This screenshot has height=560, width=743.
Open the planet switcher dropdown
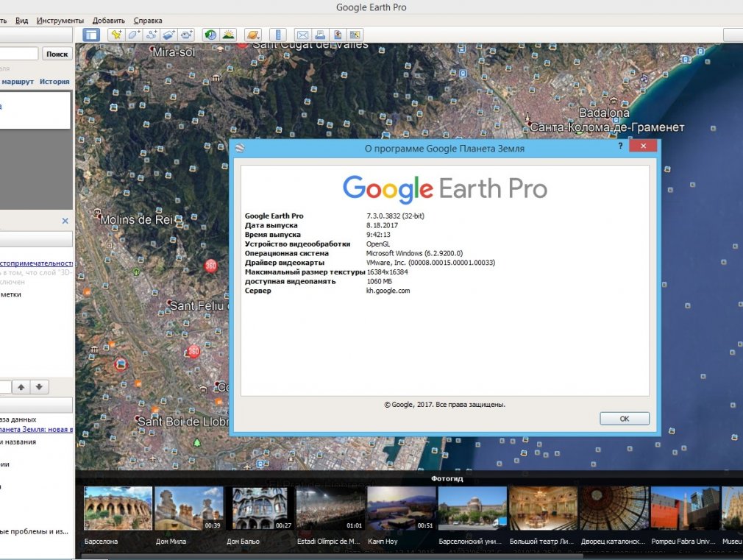point(252,35)
